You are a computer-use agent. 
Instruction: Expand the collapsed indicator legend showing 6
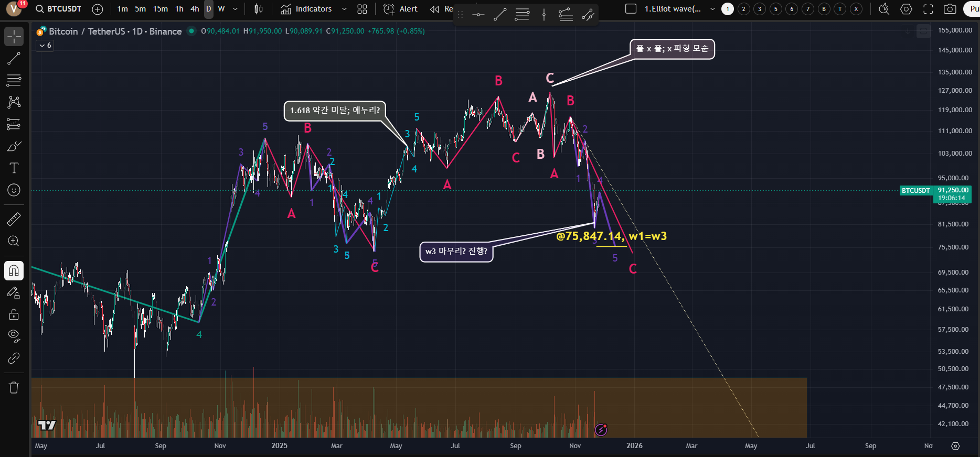click(x=45, y=46)
